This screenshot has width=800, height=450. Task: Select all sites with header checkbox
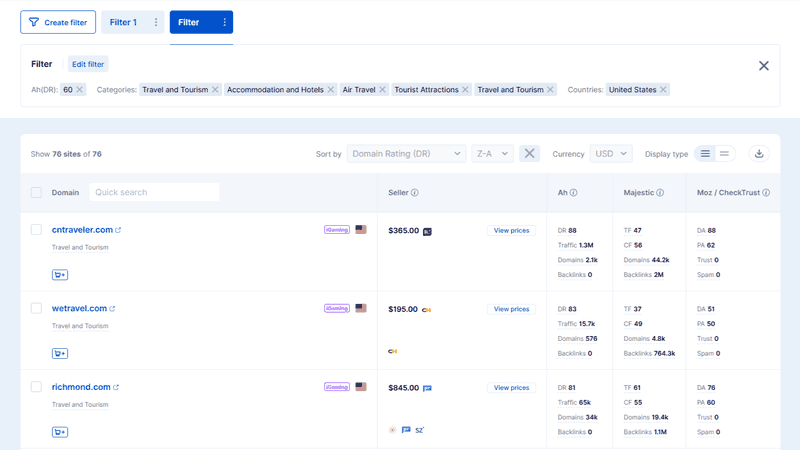[x=36, y=193]
